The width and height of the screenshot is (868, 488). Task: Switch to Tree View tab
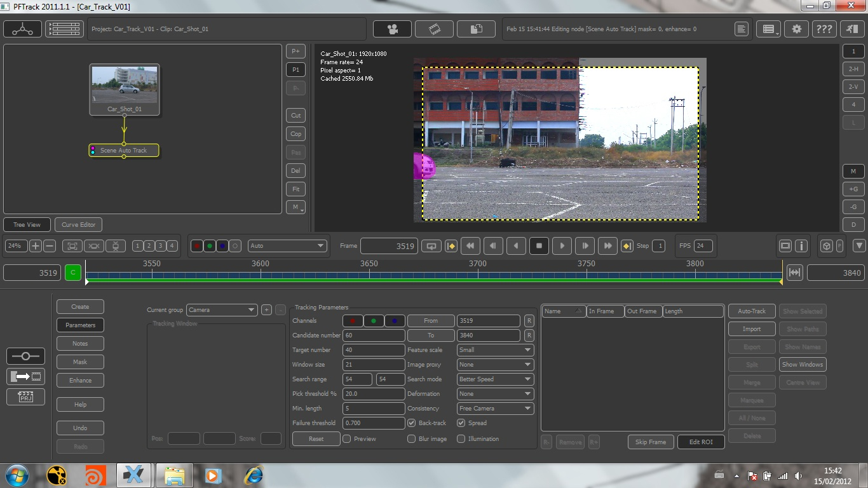point(27,224)
